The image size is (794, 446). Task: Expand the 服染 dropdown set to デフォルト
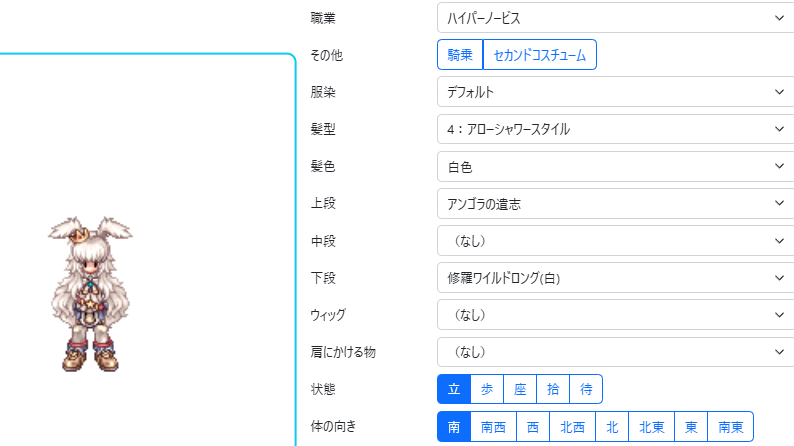pos(614,92)
